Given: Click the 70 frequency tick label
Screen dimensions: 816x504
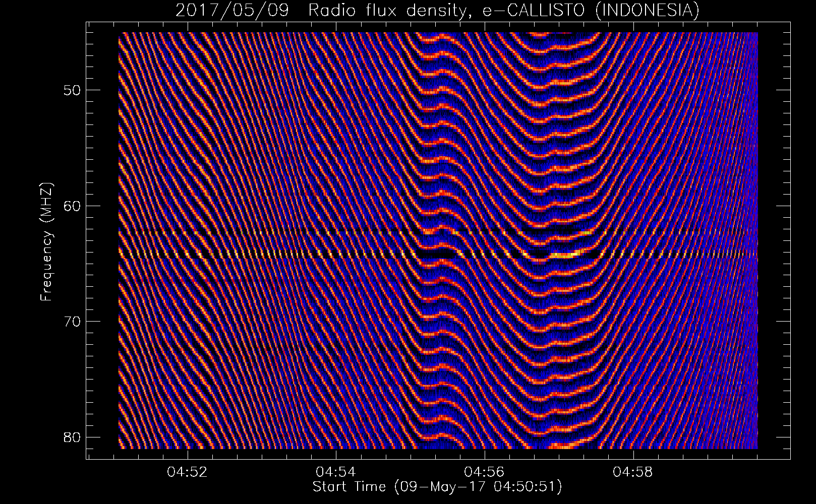Looking at the screenshot, I should (x=71, y=321).
